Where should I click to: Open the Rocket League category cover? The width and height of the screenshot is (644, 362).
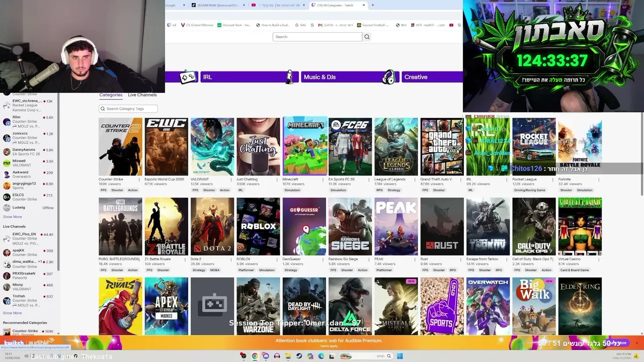coord(534,147)
